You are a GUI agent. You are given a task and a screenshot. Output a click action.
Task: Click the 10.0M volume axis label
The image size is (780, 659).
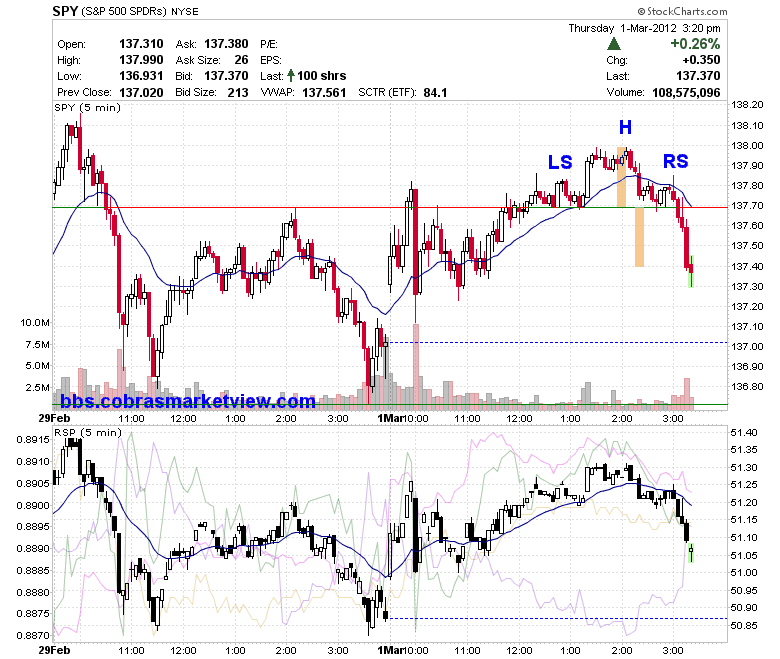tap(35, 322)
